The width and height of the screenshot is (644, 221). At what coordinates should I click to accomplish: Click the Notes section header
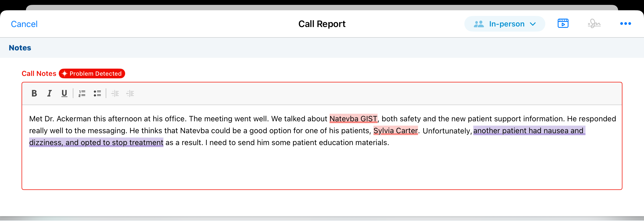click(20, 48)
